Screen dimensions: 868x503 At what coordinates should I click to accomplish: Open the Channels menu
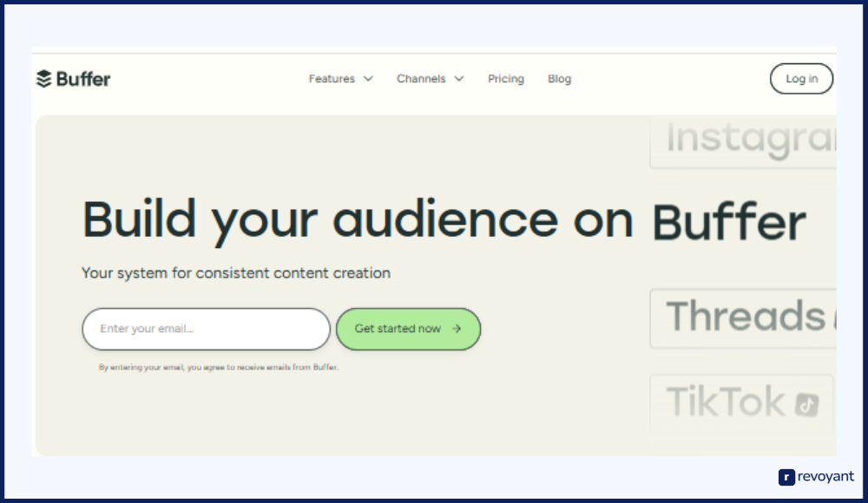click(x=421, y=79)
